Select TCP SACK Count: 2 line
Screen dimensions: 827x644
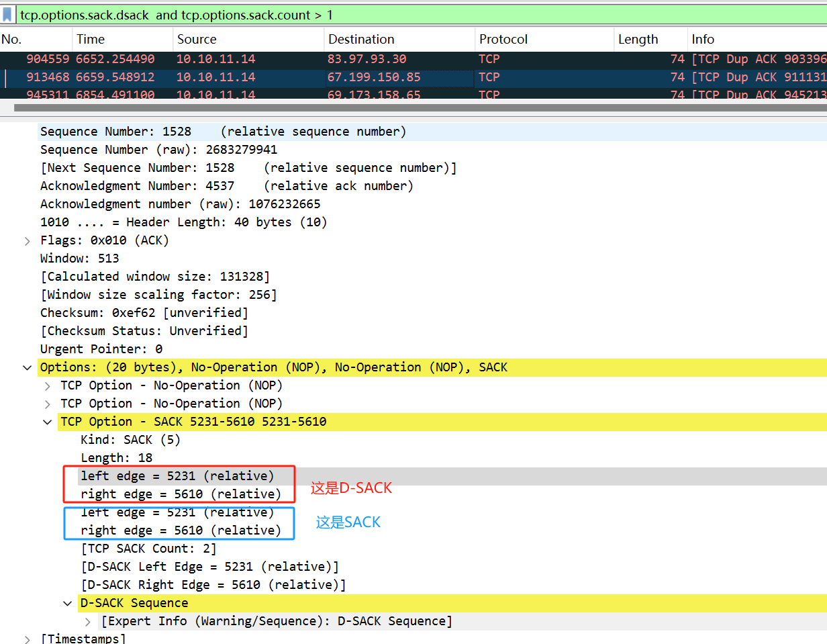(149, 549)
